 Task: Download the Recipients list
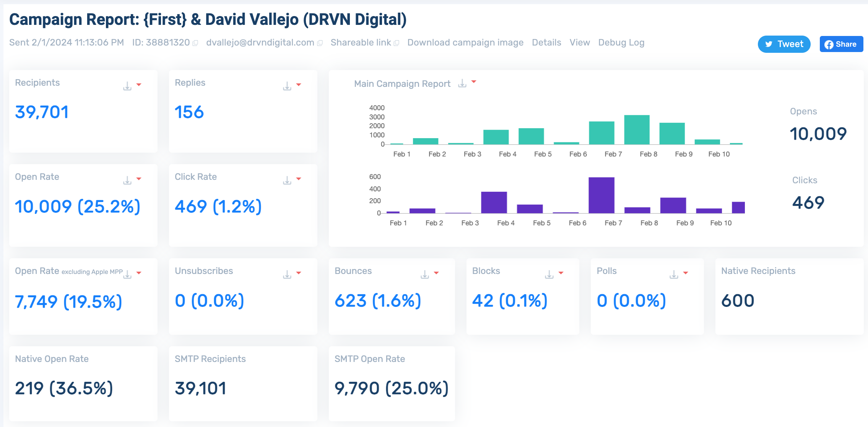[127, 86]
